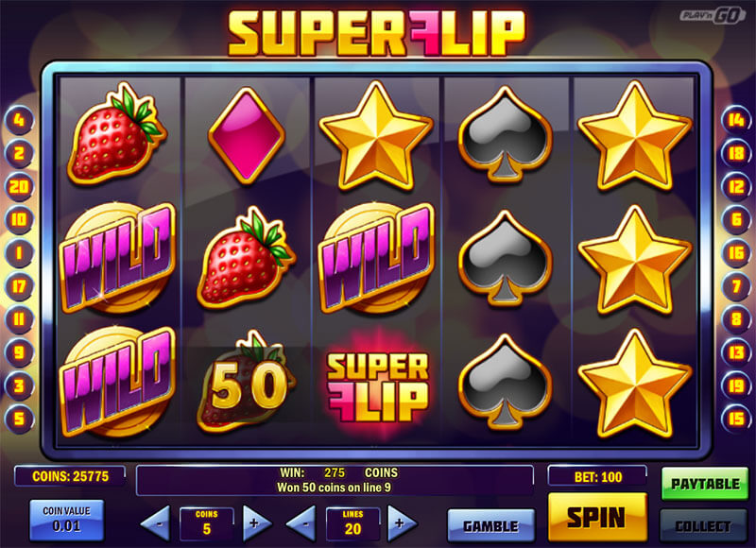Select payline marker 15 on right
Viewport: 756px width, 548px height.
736,419
